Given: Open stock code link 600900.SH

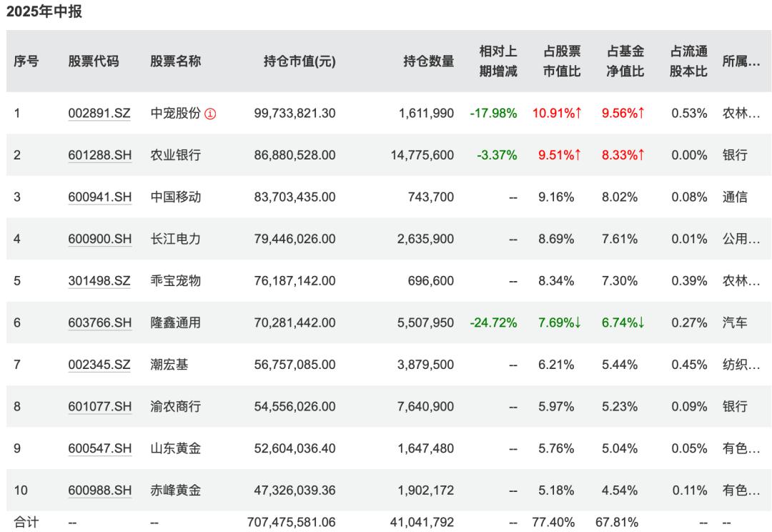Looking at the screenshot, I should (100, 239).
